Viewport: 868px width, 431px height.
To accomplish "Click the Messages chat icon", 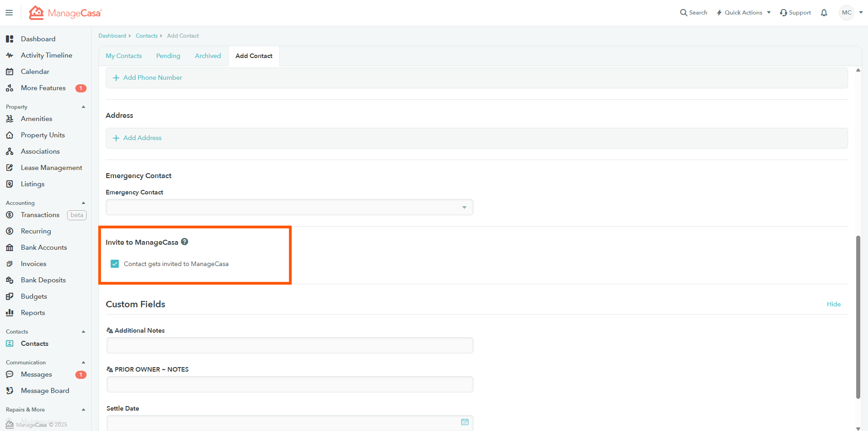I will click(x=10, y=374).
